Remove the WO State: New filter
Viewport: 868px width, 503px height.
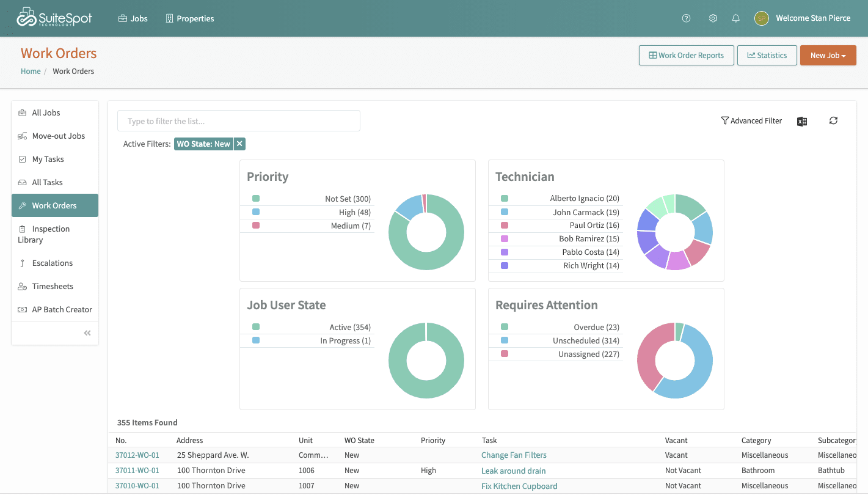pyautogui.click(x=239, y=144)
